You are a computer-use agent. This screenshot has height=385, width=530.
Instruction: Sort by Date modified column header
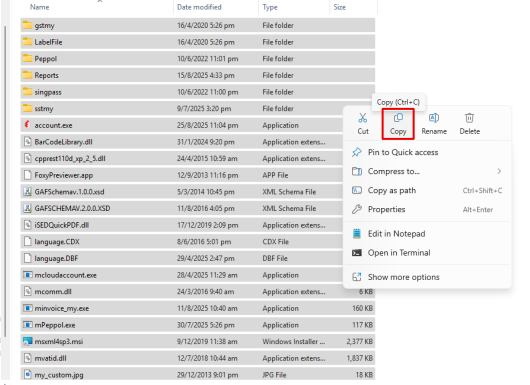[199, 7]
